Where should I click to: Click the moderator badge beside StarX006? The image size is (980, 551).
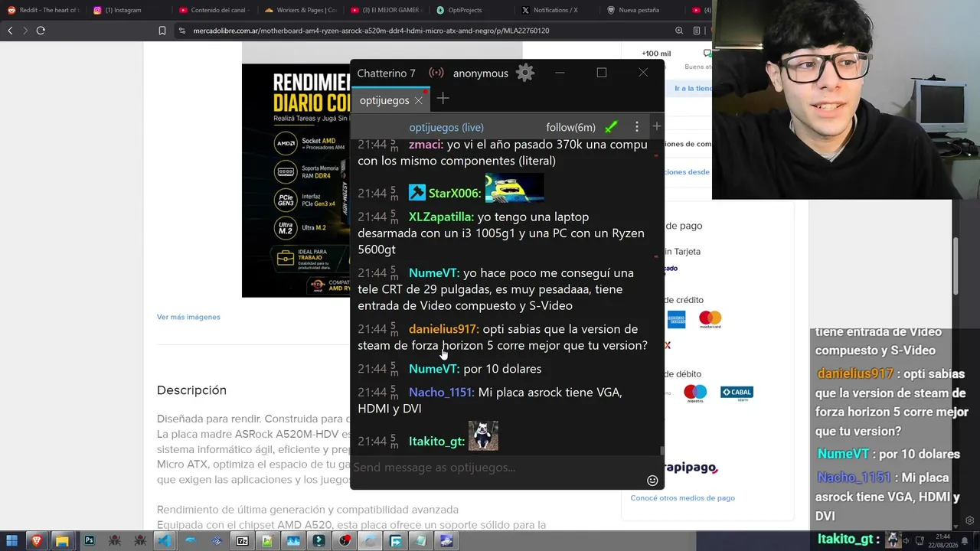tap(416, 193)
